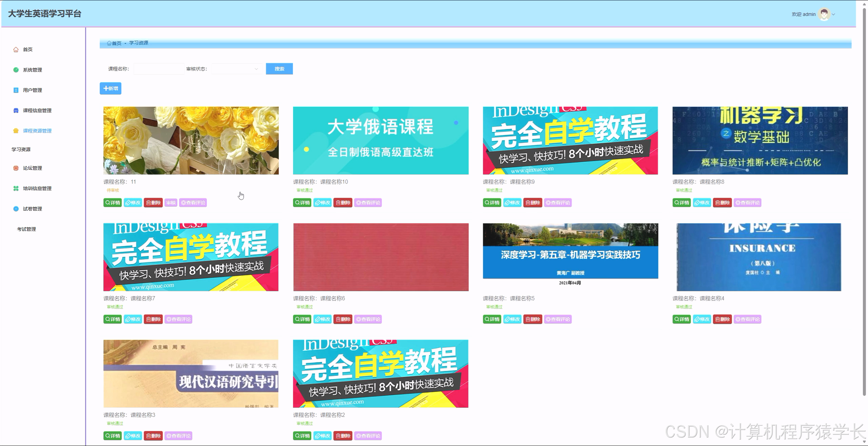This screenshot has height=446, width=868.
Task: Open the 考试管理 menu item
Action: [26, 229]
